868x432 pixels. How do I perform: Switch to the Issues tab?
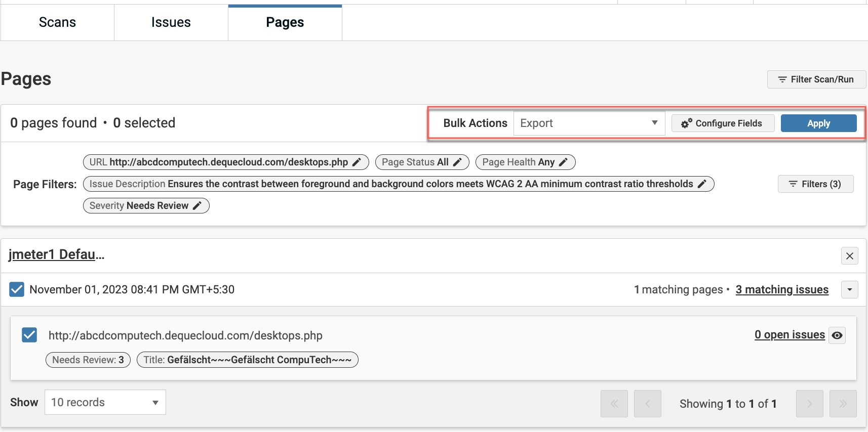(171, 22)
